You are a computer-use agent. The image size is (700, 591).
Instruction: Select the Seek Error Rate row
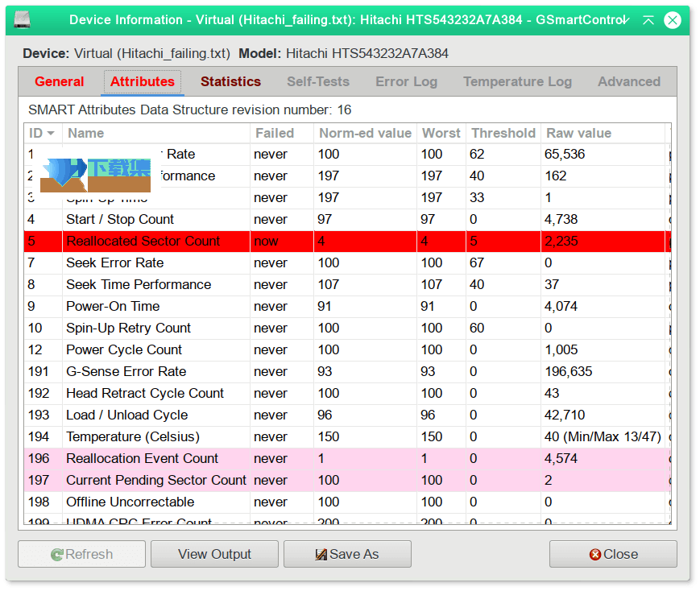[x=347, y=263]
